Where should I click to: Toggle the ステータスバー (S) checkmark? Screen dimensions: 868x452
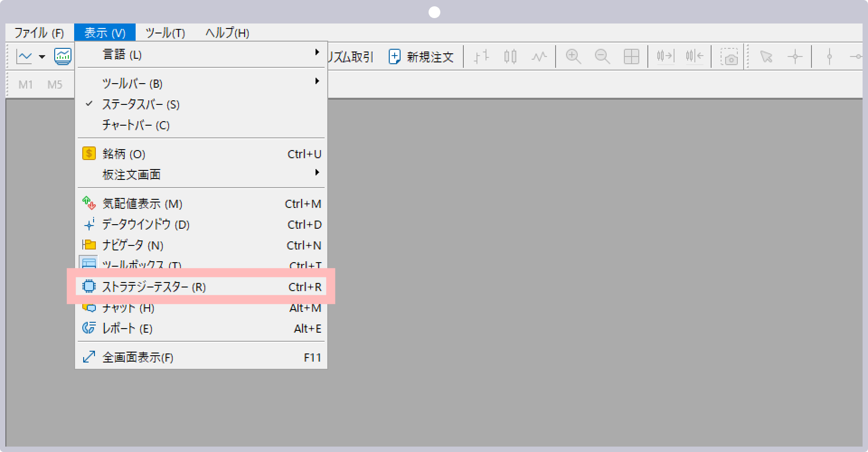click(x=201, y=104)
